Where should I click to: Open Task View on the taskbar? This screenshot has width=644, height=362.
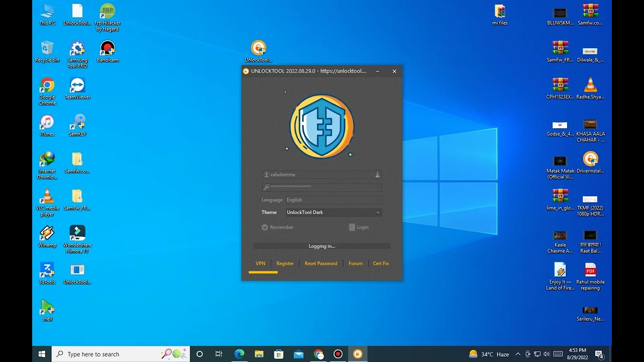[219, 354]
